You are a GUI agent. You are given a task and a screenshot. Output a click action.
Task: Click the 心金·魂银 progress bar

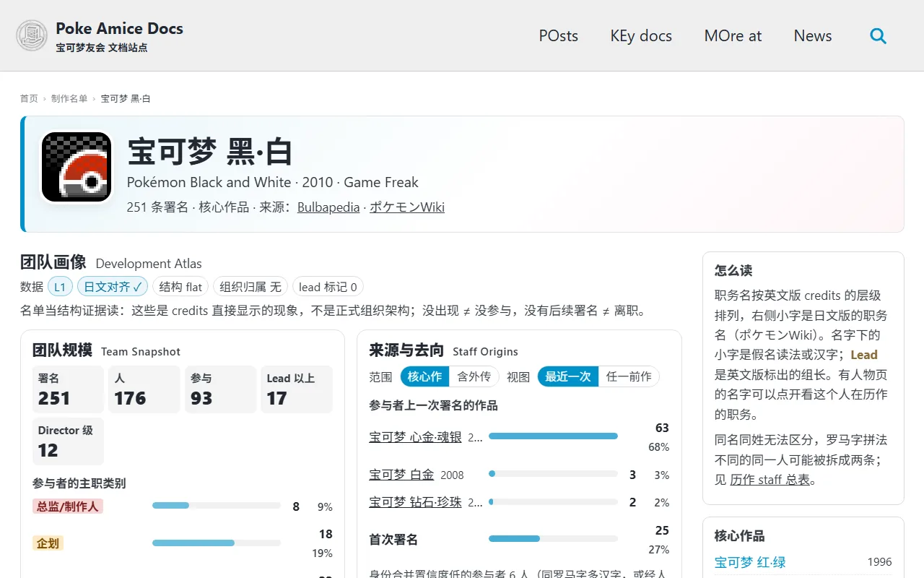coord(553,436)
